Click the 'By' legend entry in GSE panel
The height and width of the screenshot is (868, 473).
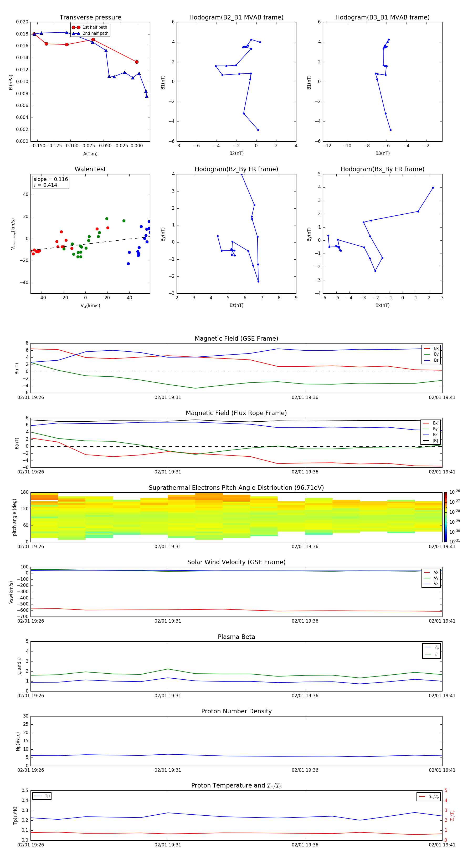point(431,354)
